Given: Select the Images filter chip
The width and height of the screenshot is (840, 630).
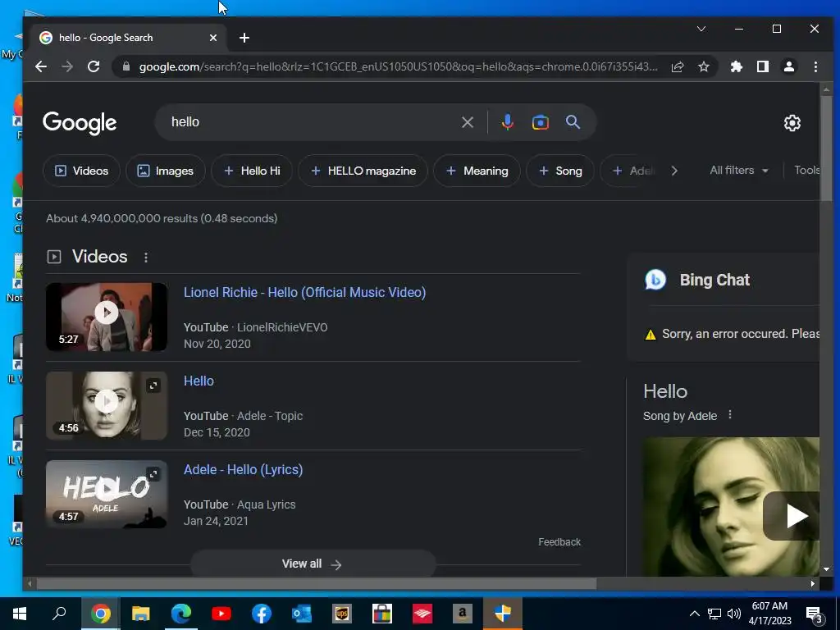Looking at the screenshot, I should click(166, 171).
